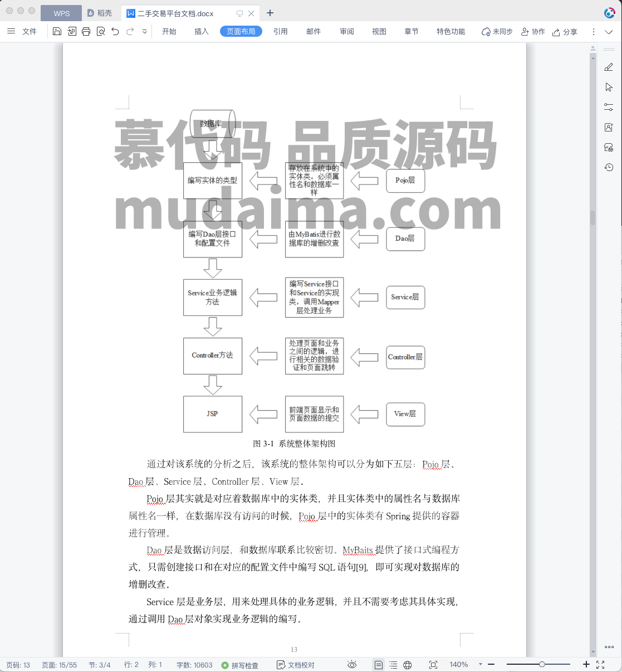622x672 pixels.
Task: Click the vertical scrollbar down arrow
Action: [593, 652]
